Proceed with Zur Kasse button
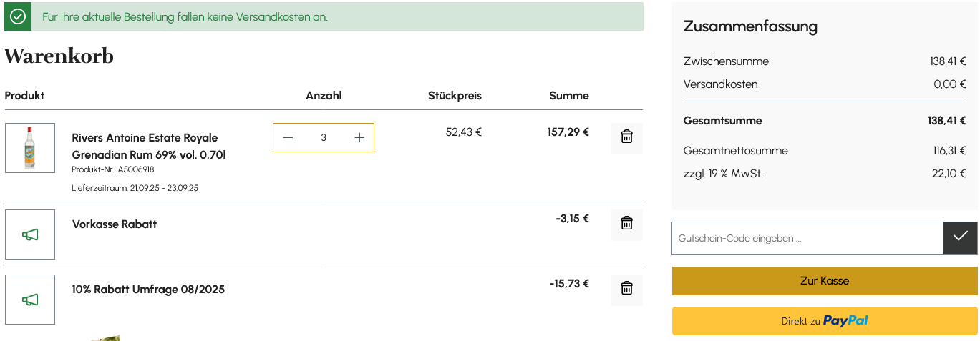Screen dimensions: 980x341 tap(824, 281)
